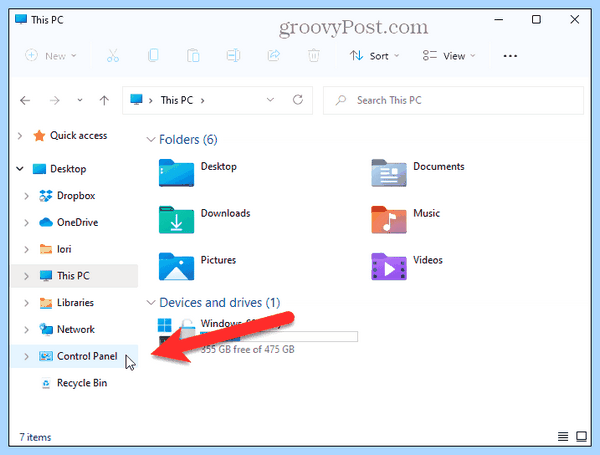Open the See more ellipsis menu

(510, 56)
